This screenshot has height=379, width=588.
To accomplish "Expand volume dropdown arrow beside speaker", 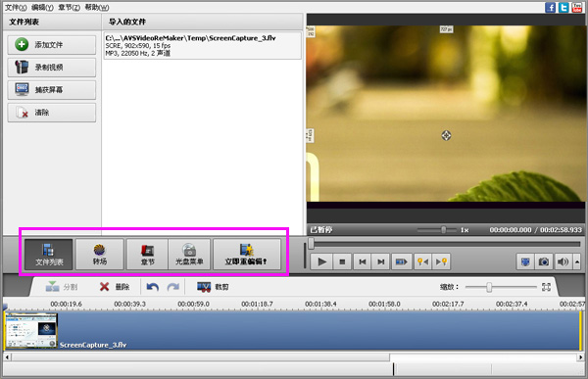I will coord(577,261).
